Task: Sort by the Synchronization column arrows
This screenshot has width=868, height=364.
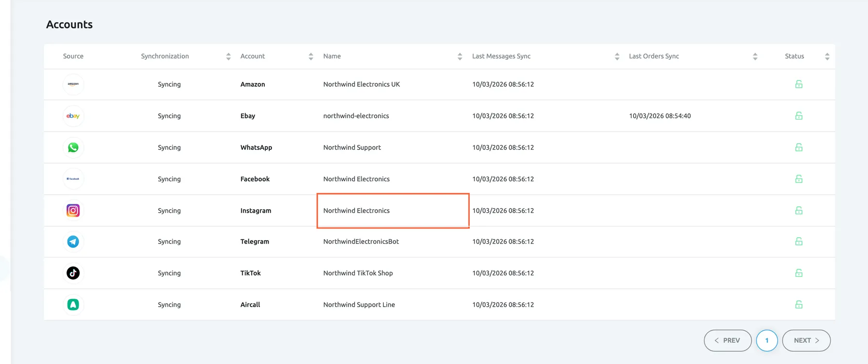Action: (229, 56)
